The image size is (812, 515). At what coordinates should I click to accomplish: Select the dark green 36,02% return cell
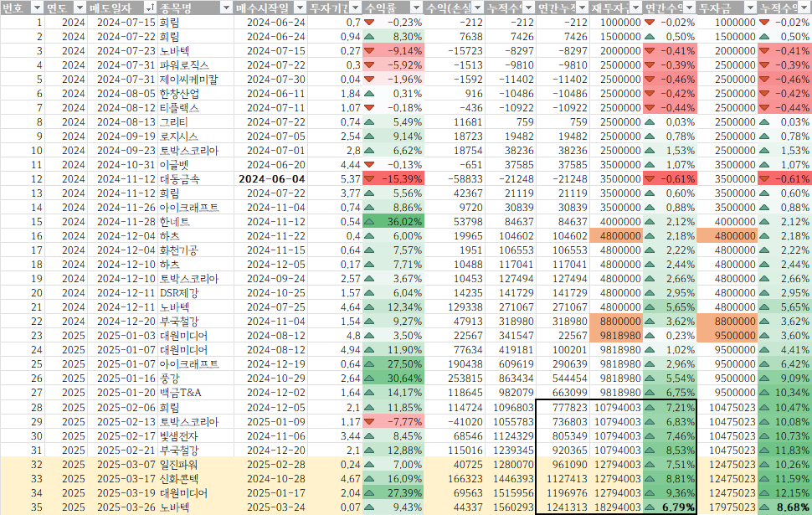[x=393, y=222]
